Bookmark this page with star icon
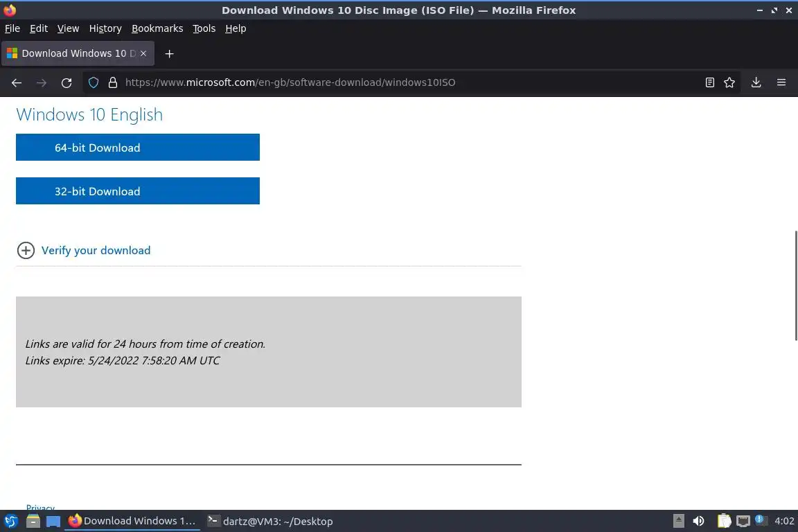The width and height of the screenshot is (798, 532). click(x=729, y=82)
